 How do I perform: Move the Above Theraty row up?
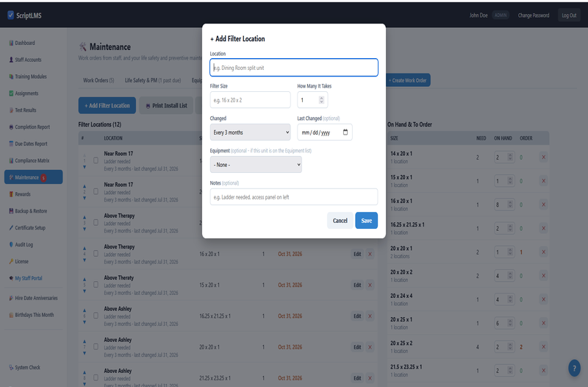(85, 280)
